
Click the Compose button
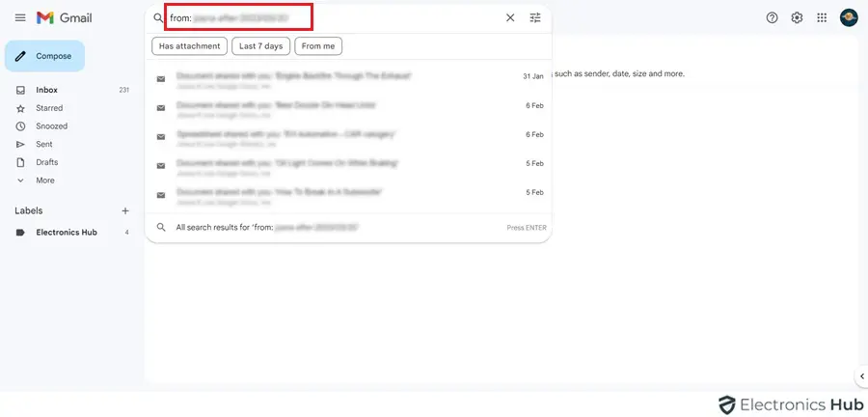[x=44, y=56]
